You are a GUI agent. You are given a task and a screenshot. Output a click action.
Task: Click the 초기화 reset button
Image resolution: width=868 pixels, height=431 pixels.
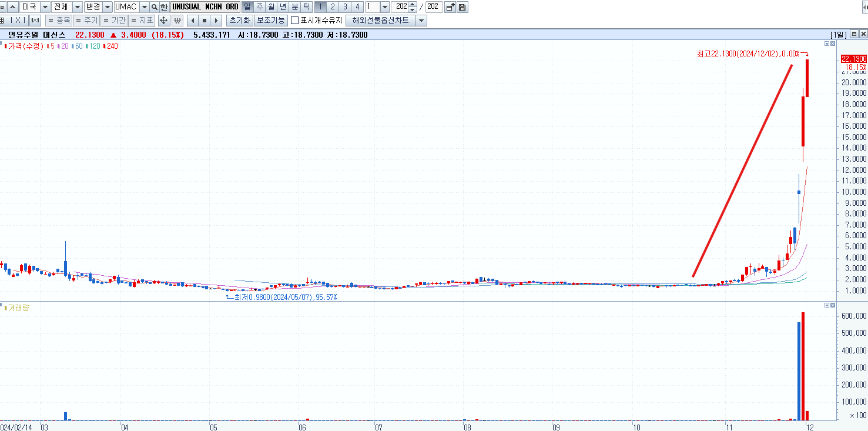(x=240, y=21)
